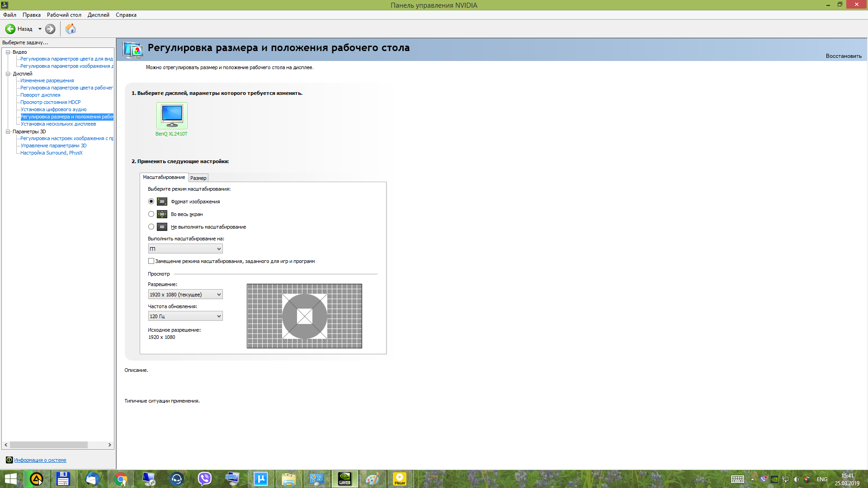Click the System Information icon at bottom-left
868x488 pixels.
point(9,460)
